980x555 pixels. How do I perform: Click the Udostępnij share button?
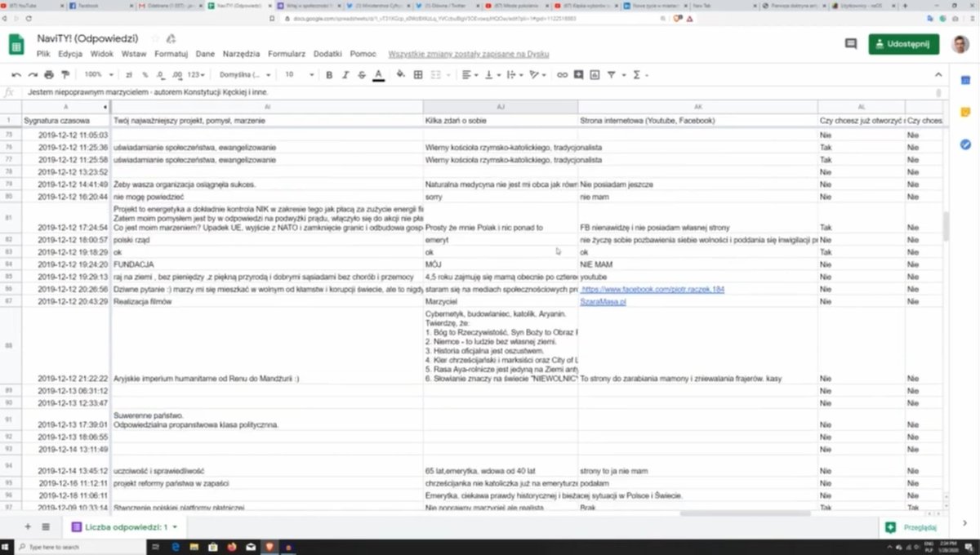903,44
